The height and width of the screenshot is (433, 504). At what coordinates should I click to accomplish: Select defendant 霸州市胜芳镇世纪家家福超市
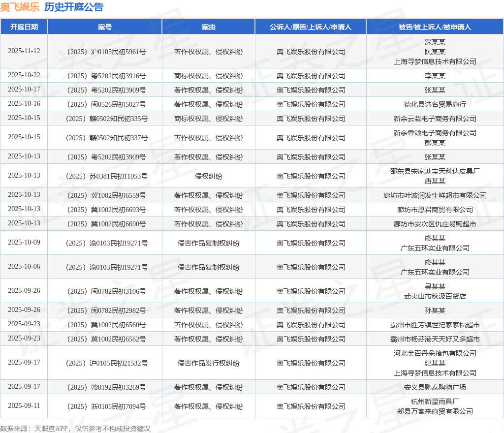click(435, 325)
